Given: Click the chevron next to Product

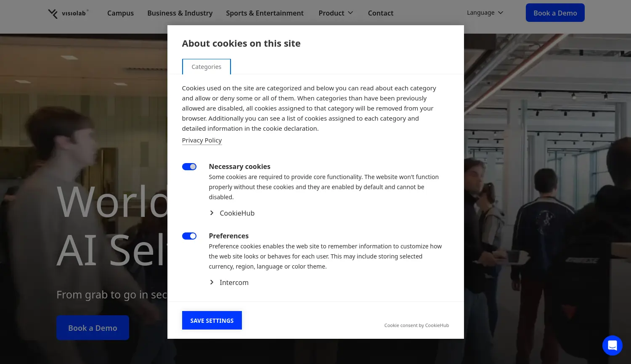Looking at the screenshot, I should click(x=350, y=13).
